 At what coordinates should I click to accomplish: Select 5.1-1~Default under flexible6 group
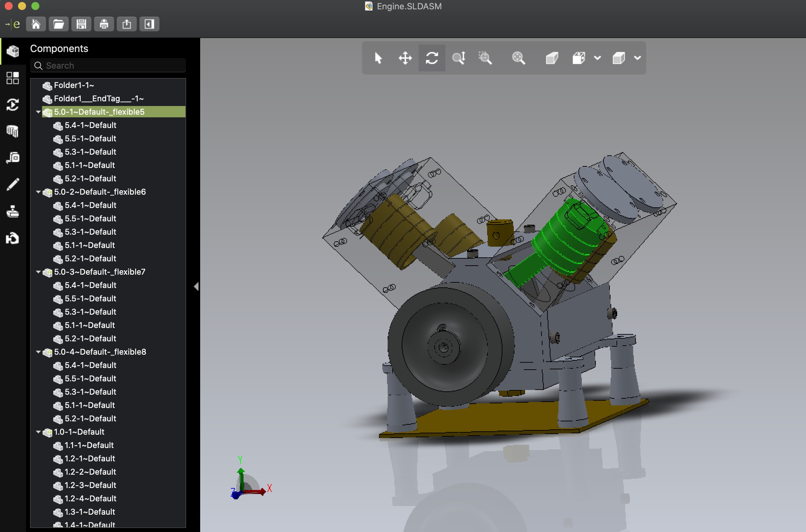coord(90,245)
